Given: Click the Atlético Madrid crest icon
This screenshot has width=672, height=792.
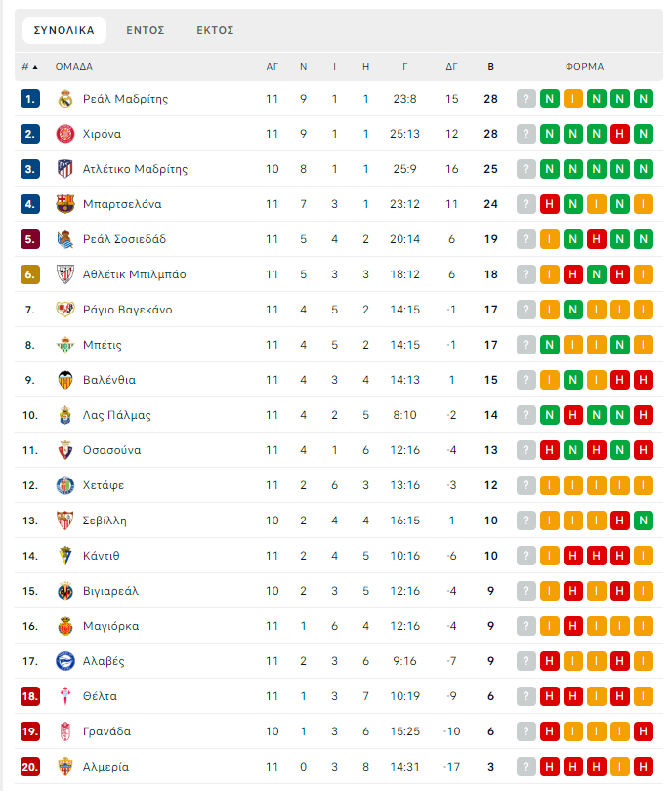Looking at the screenshot, I should 65,169.
